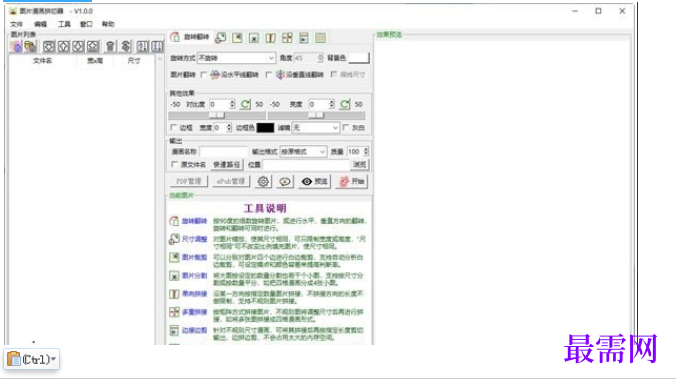Toggle the 保持尺寸 checkbox
The height and width of the screenshot is (380, 676).
click(x=334, y=75)
